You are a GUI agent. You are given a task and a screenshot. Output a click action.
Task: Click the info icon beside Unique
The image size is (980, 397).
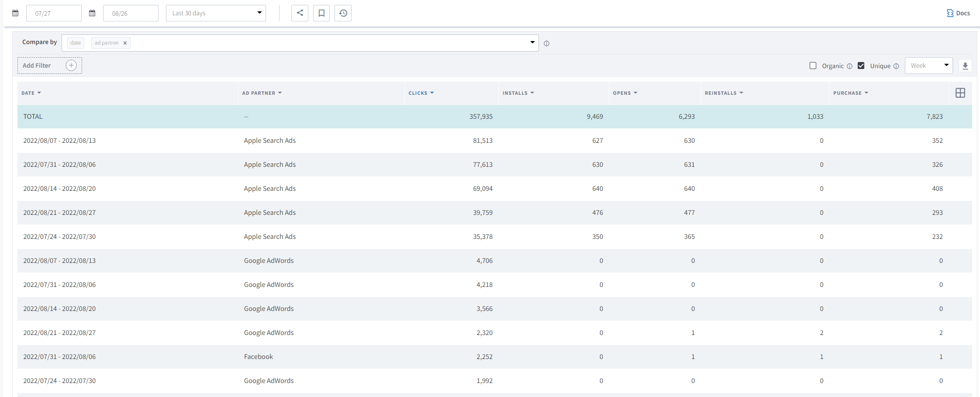[896, 66]
